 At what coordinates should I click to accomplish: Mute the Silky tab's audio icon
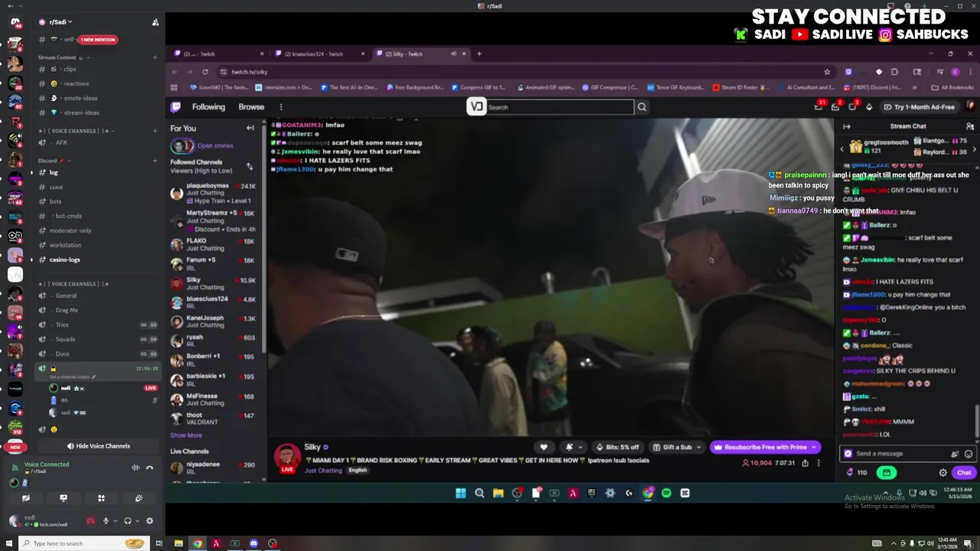pos(453,54)
